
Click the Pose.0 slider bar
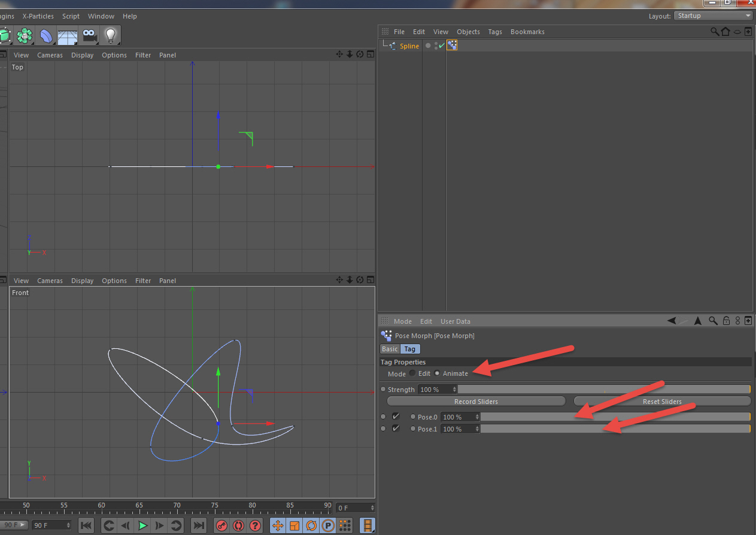pyautogui.click(x=615, y=417)
